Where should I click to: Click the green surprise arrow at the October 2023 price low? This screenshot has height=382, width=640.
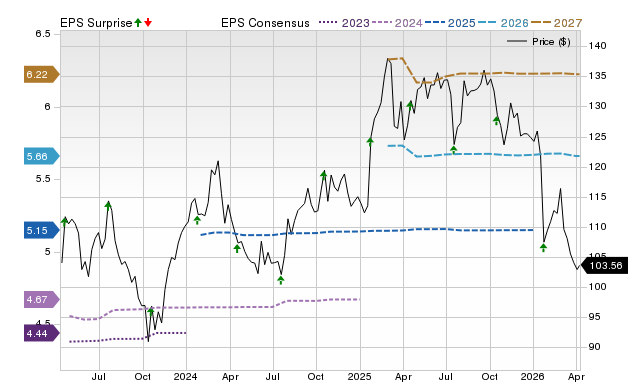[x=151, y=312]
